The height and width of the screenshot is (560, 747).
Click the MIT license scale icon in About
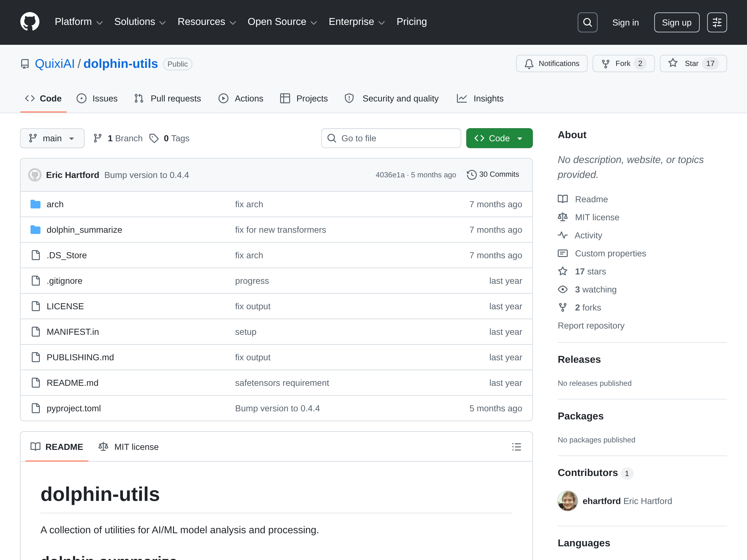(x=563, y=217)
